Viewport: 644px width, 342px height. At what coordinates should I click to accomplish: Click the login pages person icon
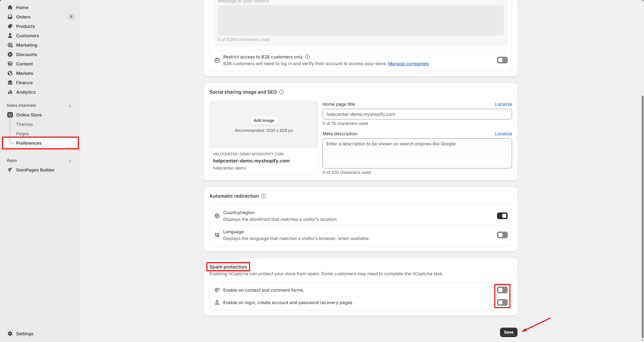pyautogui.click(x=217, y=302)
